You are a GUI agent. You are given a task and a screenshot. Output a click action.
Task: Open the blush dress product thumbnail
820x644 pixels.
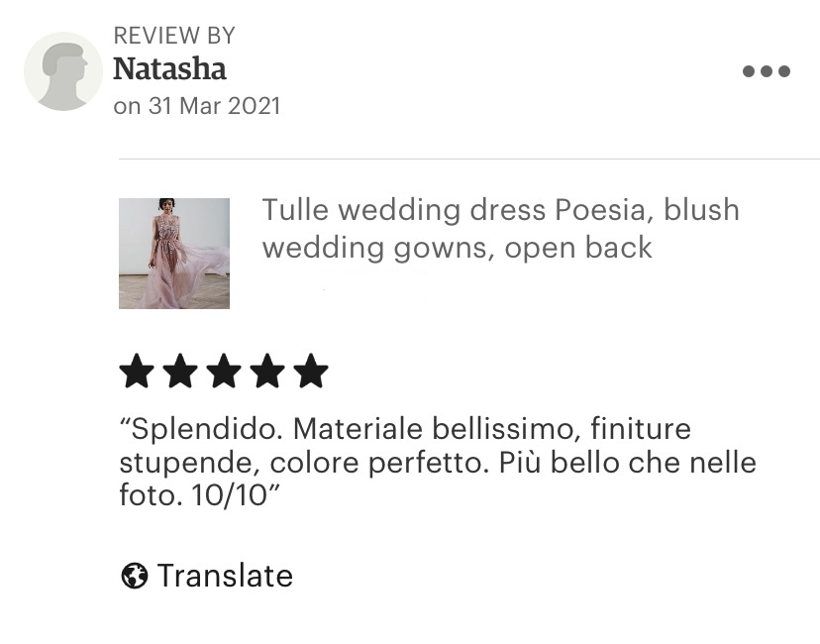coord(174,254)
